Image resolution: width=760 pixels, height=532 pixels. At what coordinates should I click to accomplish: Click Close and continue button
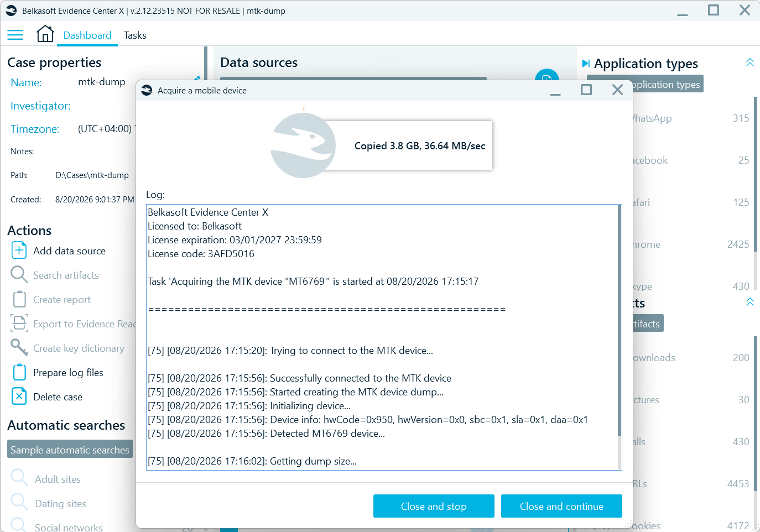561,506
